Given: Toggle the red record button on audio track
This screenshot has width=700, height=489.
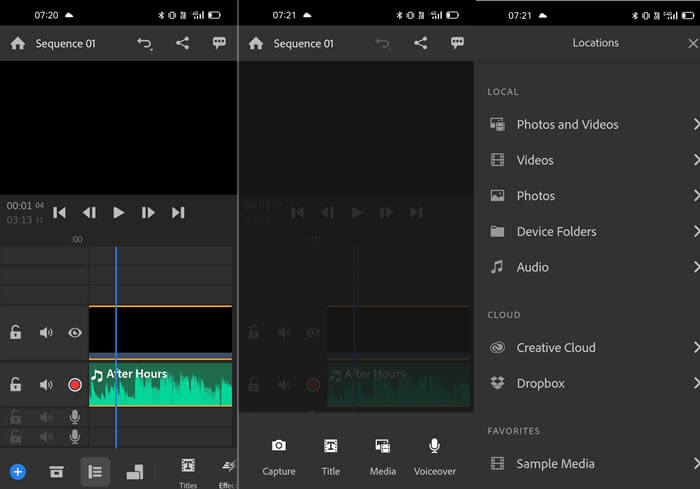Looking at the screenshot, I should pyautogui.click(x=75, y=385).
